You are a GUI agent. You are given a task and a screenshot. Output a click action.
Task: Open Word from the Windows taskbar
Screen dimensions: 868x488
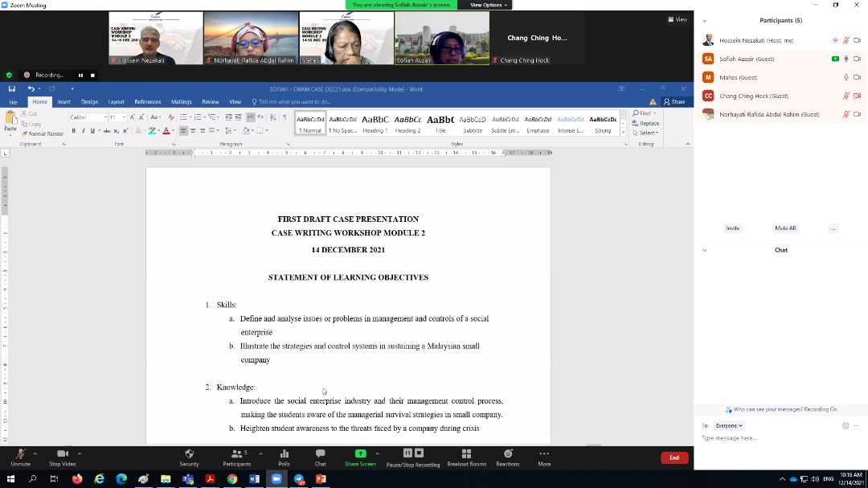coord(254,478)
